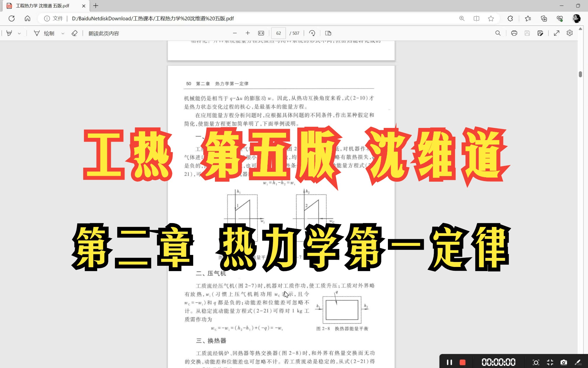Click the address bar URL
The image size is (588, 368).
point(153,18)
